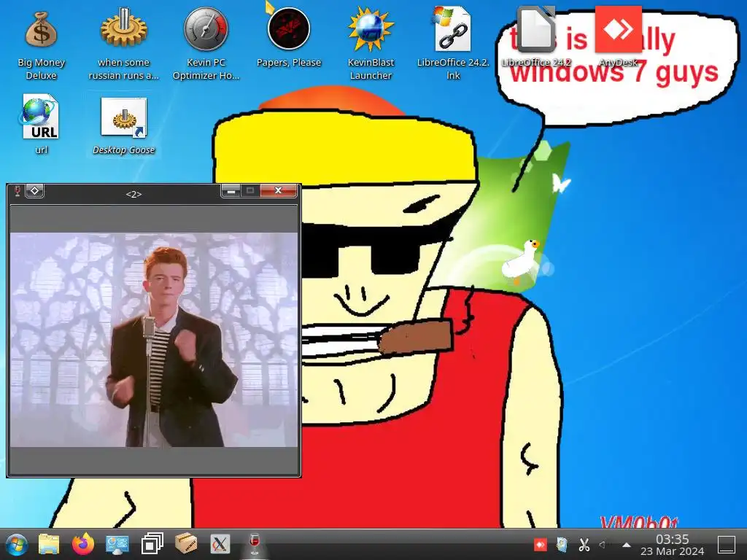This screenshot has height=560, width=747.
Task: Open the volume speaker tray icon
Action: coord(603,544)
